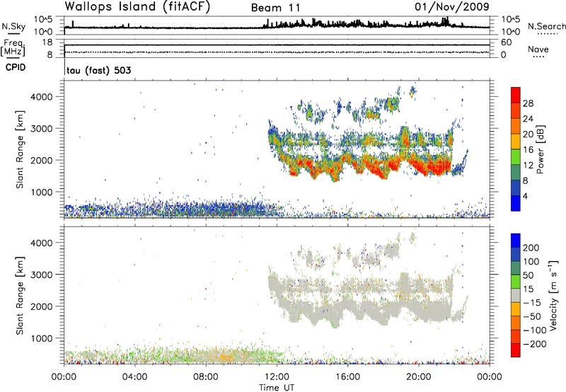Viewport: 566px width, 392px height.
Task: Click the N.Sky axis label
Action: [x=13, y=26]
